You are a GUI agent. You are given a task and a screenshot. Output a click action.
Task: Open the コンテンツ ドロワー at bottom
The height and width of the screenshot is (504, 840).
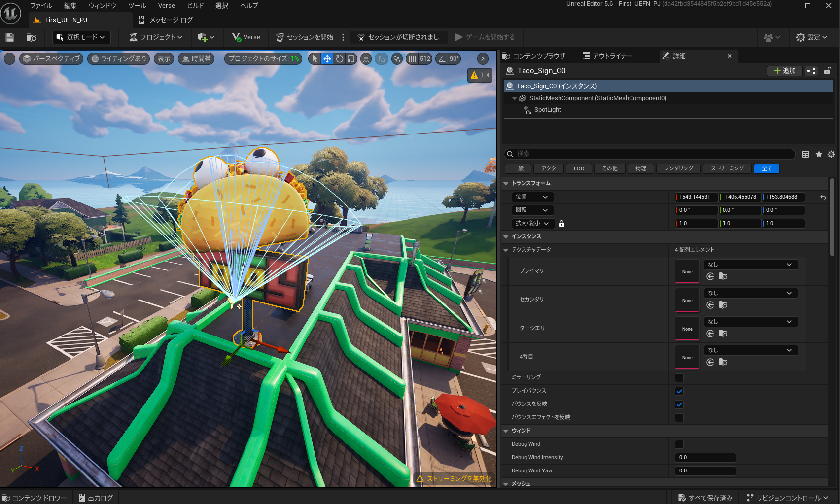(35, 498)
